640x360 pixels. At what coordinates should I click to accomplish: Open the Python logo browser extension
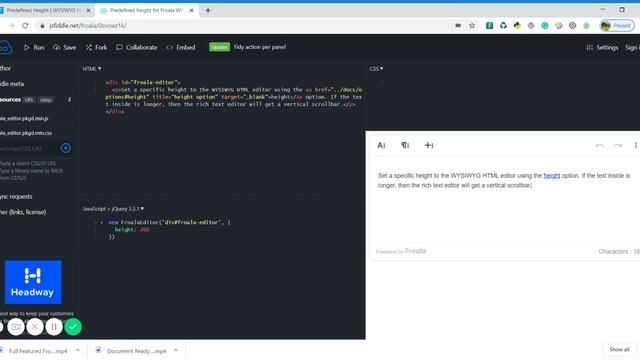pos(517,25)
